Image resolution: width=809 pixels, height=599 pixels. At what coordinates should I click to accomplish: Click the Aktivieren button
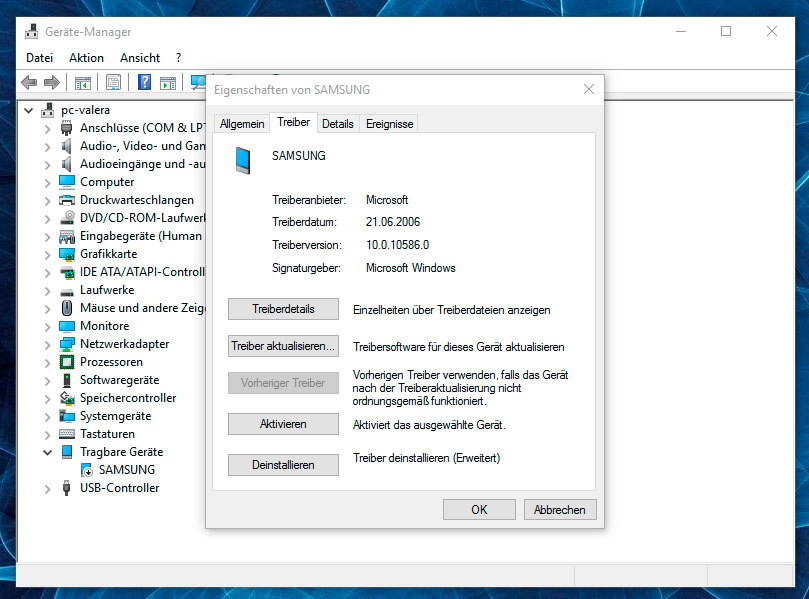(283, 424)
